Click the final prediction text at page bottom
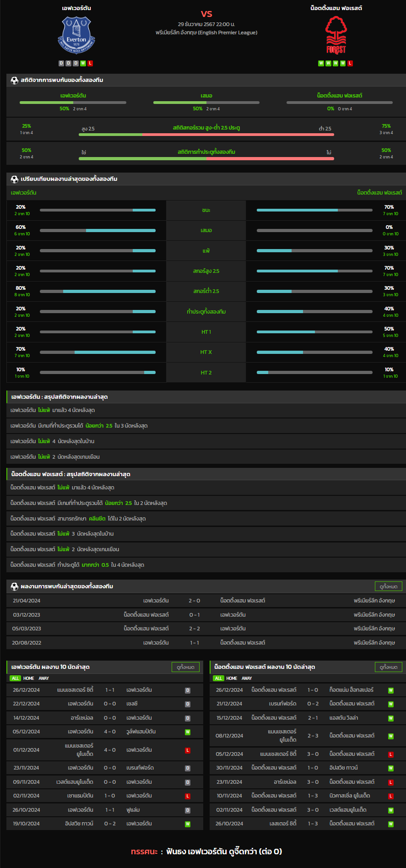 206,852
